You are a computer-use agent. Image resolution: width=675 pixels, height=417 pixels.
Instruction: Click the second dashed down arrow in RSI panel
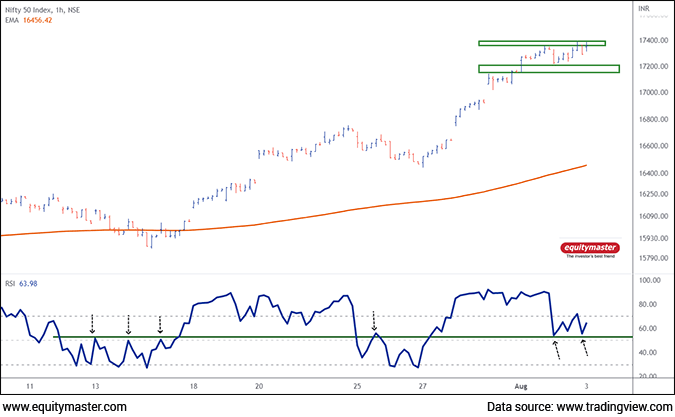tap(128, 324)
